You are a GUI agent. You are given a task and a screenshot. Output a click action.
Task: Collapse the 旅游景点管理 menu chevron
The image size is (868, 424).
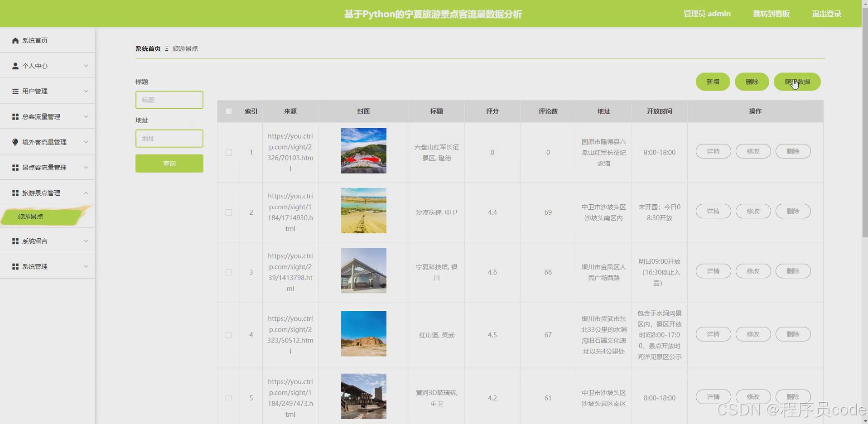click(86, 193)
